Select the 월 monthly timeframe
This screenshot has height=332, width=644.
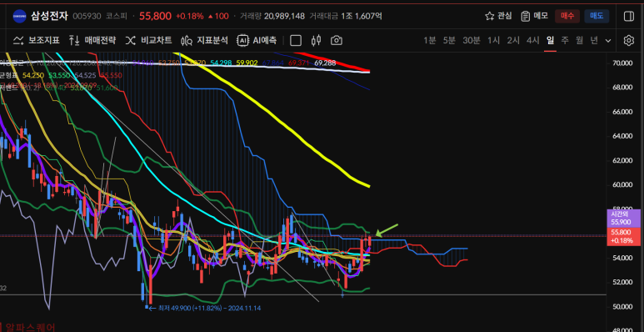tap(580, 40)
